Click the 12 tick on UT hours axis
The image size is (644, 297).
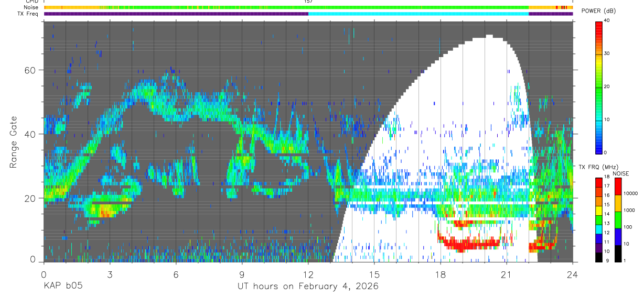(x=308, y=274)
